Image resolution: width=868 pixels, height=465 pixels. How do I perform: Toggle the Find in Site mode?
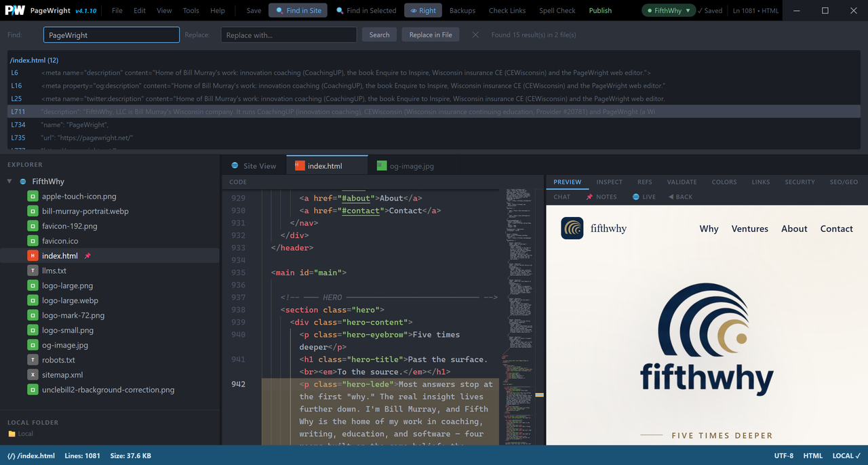(x=298, y=10)
